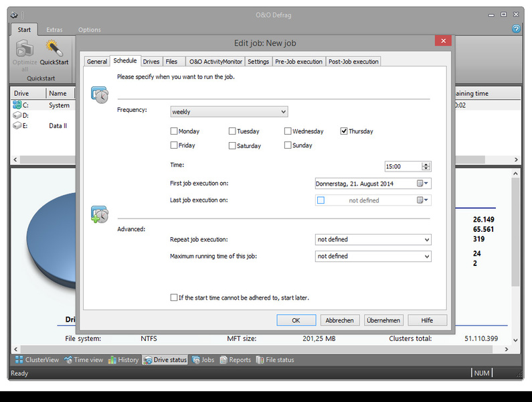Image resolution: width=532 pixels, height=402 pixels.
Task: Open Reports panel
Action: pyautogui.click(x=236, y=360)
